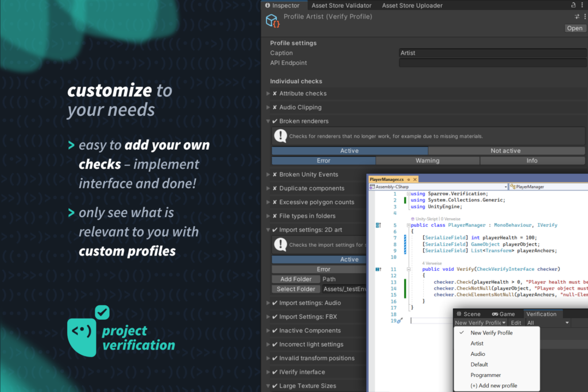Close the PlayerManager.cs editor tab

[x=415, y=180]
